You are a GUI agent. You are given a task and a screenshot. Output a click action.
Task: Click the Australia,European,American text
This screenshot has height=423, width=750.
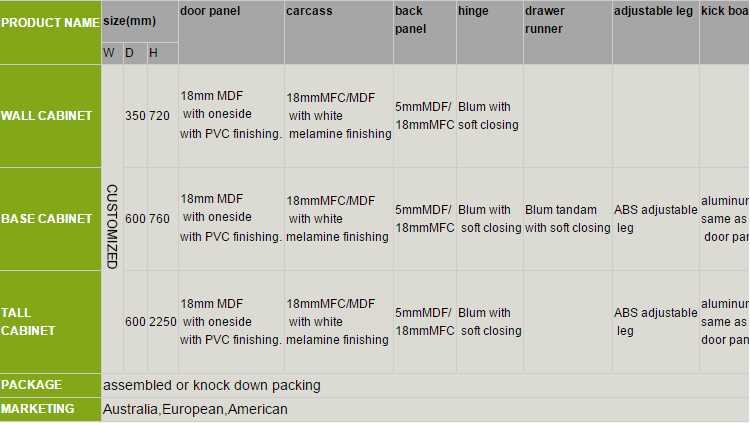[x=195, y=409]
